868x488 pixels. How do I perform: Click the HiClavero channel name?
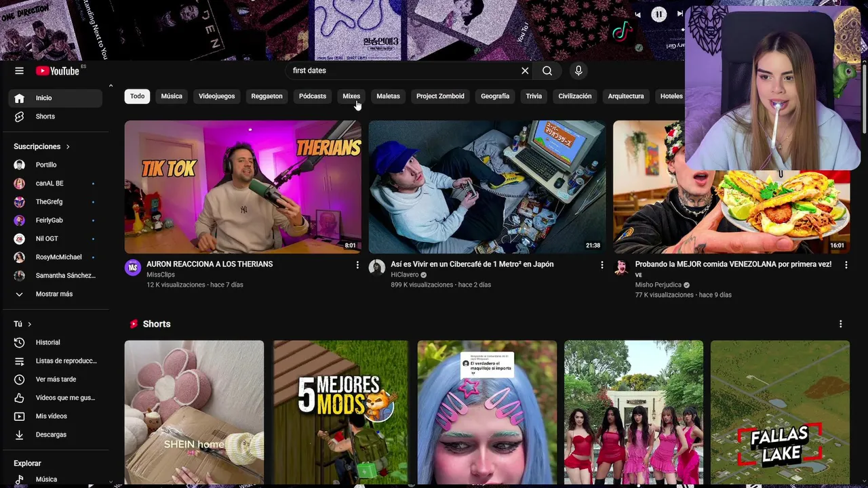(x=405, y=274)
